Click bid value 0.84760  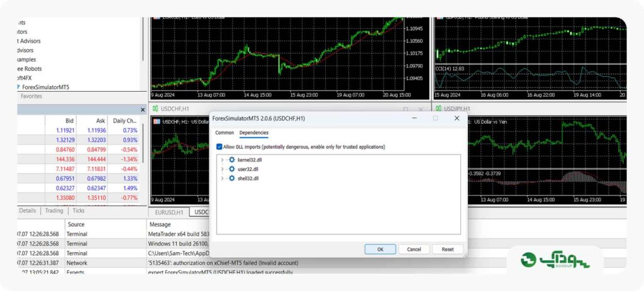65,150
